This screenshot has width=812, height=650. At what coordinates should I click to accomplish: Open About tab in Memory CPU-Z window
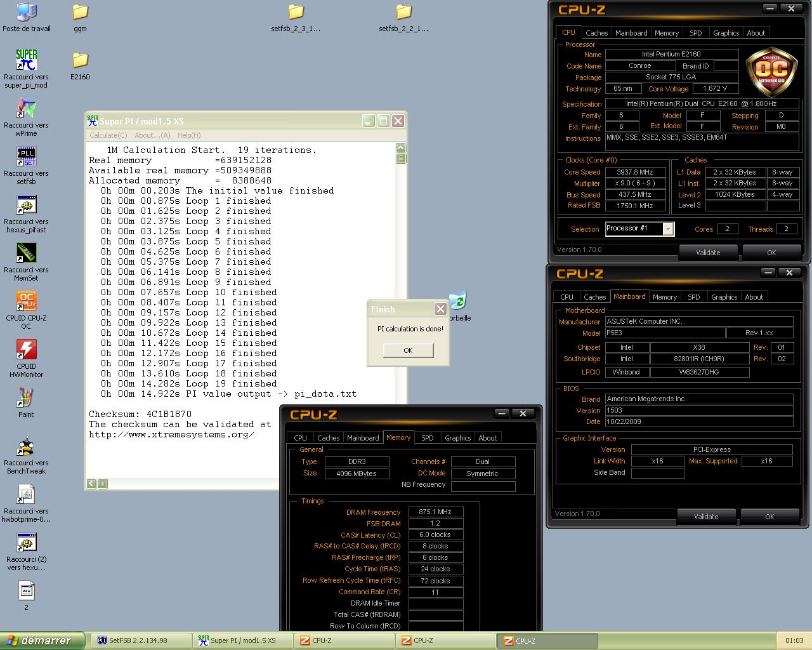pyautogui.click(x=487, y=438)
